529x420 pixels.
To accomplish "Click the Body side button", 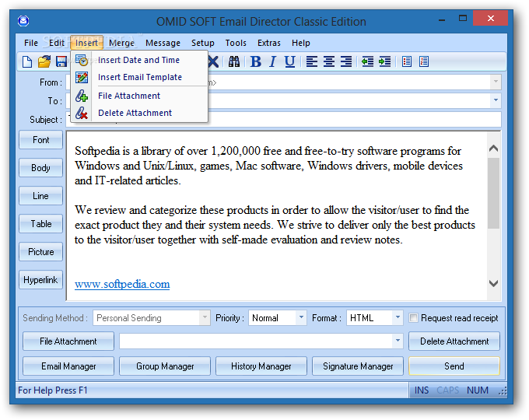I will point(40,168).
